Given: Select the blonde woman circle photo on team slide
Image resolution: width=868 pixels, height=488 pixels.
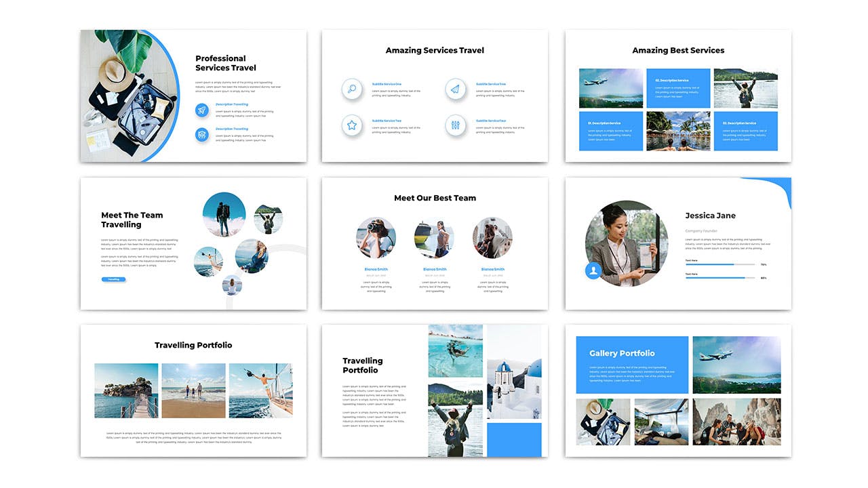Looking at the screenshot, I should [x=252, y=256].
